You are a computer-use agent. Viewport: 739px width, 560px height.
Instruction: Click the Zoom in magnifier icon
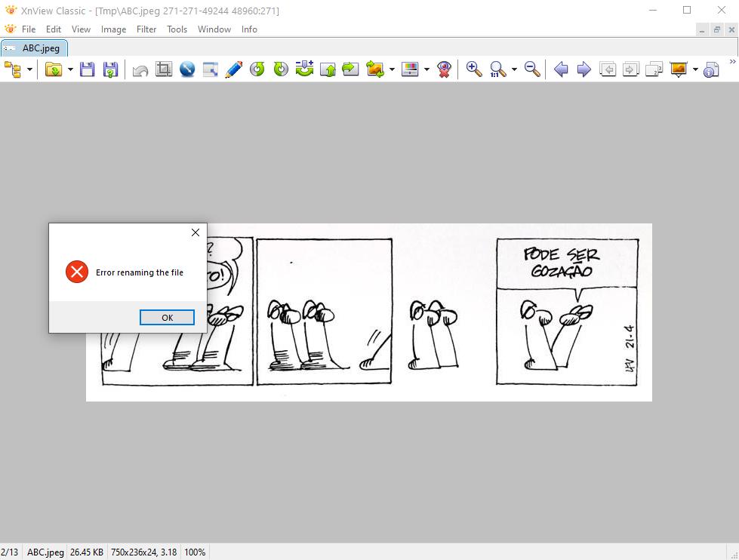pos(474,69)
